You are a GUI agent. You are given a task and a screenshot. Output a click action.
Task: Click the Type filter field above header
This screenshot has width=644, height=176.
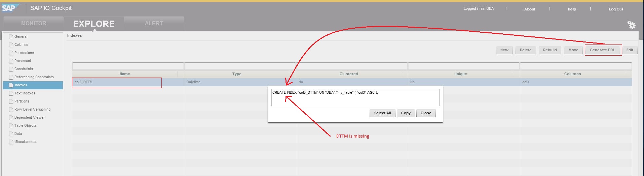(240, 66)
